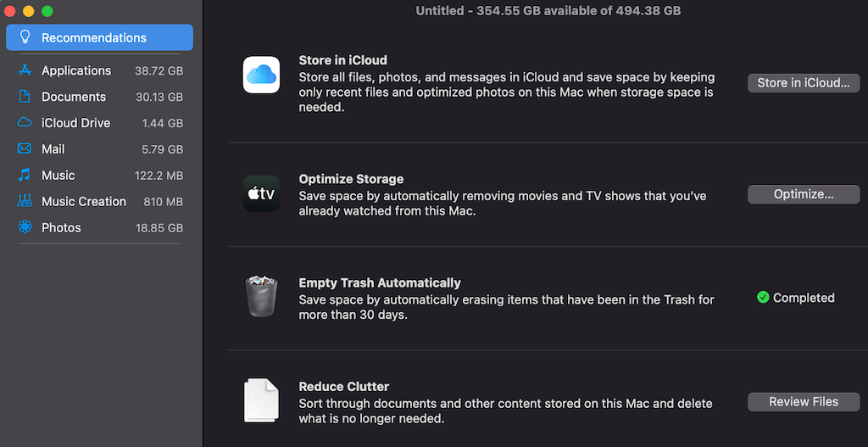Click the green zoom window button

[x=47, y=11]
